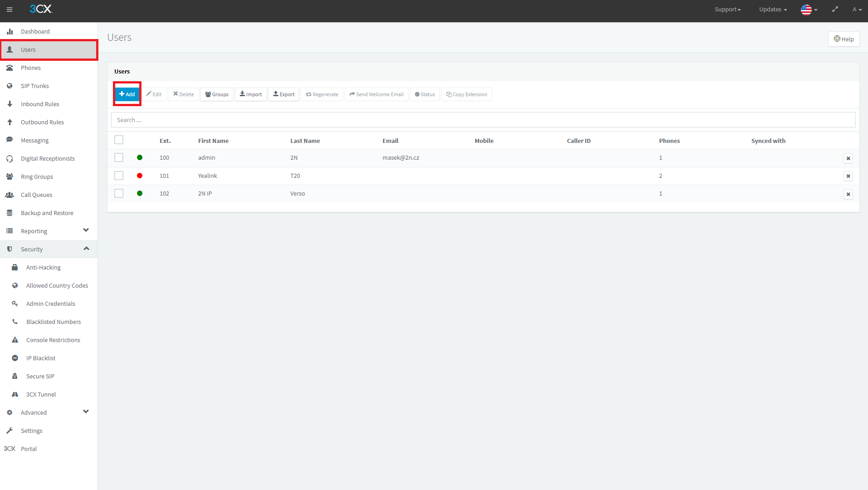This screenshot has width=868, height=490.
Task: Delete extension 101 using its X icon
Action: coord(848,176)
